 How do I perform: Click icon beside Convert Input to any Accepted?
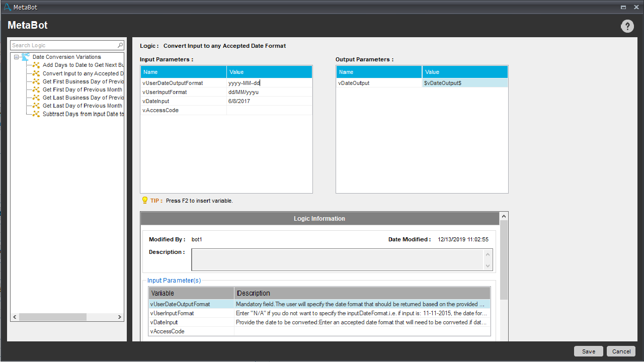pos(36,73)
